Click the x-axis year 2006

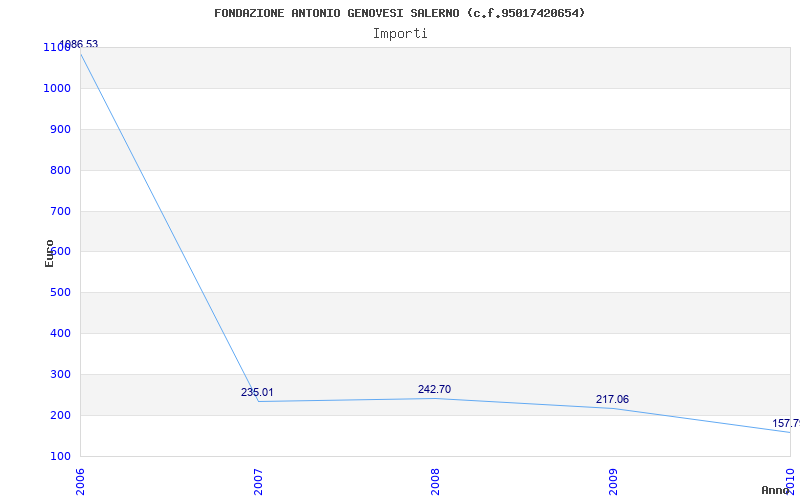tap(81, 482)
